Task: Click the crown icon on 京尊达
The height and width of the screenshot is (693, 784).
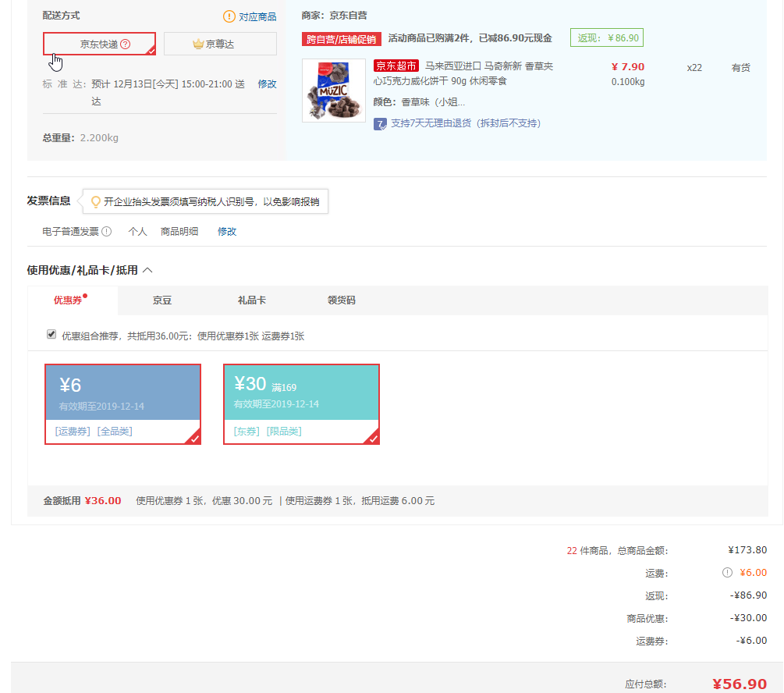Action: tap(198, 44)
